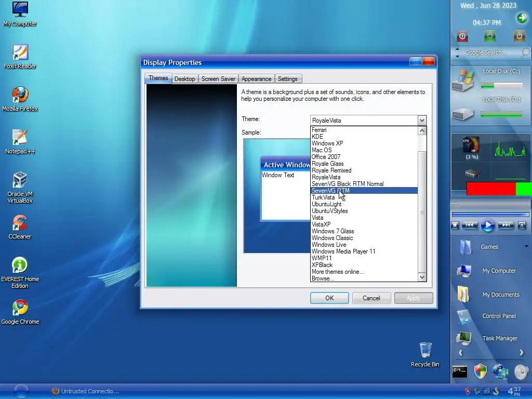Switch to the Settings tab
Image resolution: width=532 pixels, height=399 pixels.
click(x=288, y=79)
